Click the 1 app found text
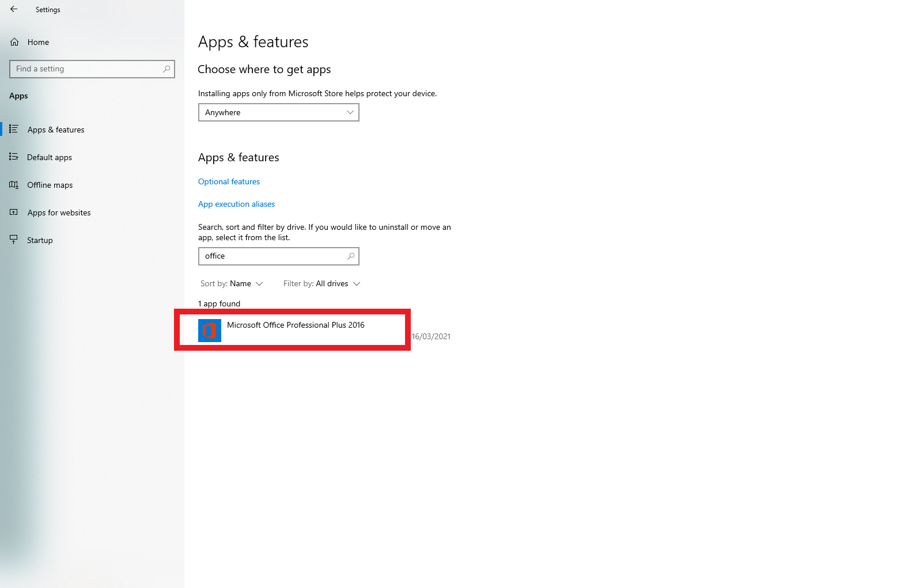Viewport: 908px width, 588px height. click(x=219, y=304)
